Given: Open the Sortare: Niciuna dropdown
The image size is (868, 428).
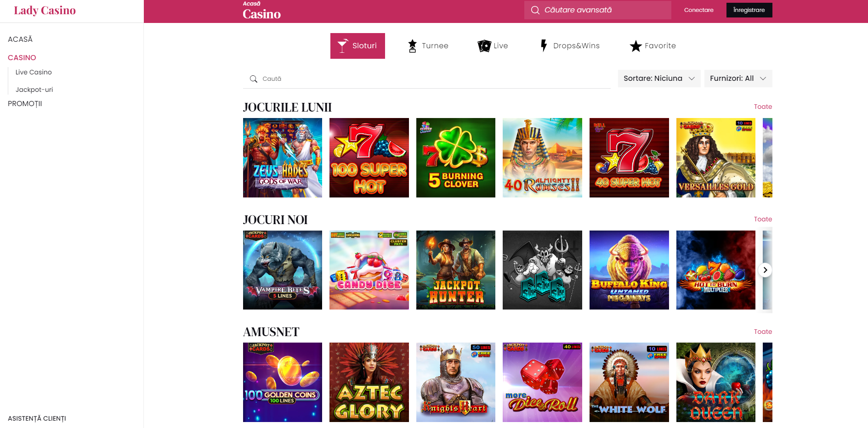Looking at the screenshot, I should click(659, 79).
